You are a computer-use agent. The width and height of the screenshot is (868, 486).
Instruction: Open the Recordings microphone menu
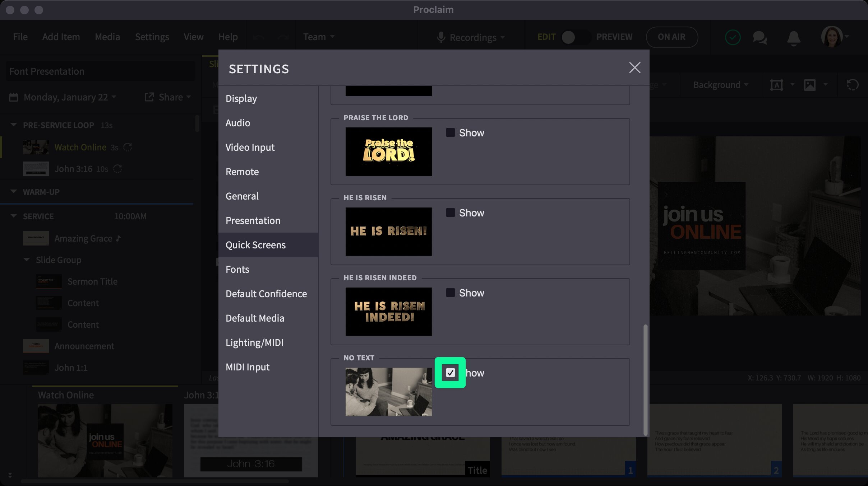[x=471, y=37]
